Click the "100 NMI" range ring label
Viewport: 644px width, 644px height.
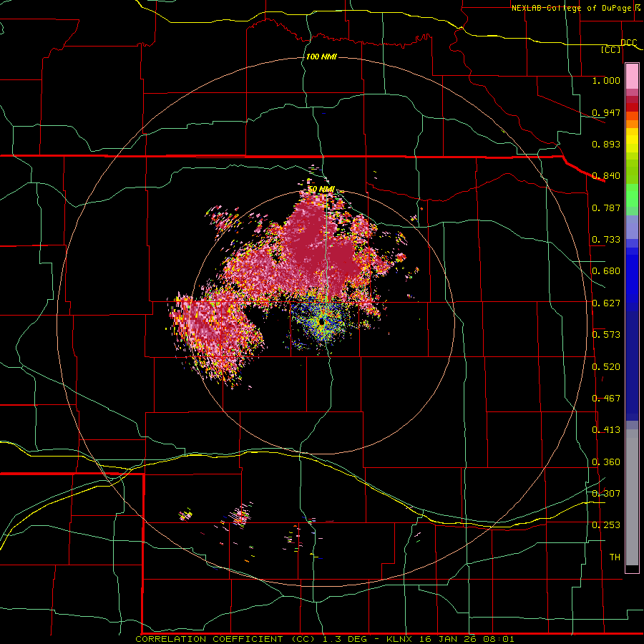321,57
